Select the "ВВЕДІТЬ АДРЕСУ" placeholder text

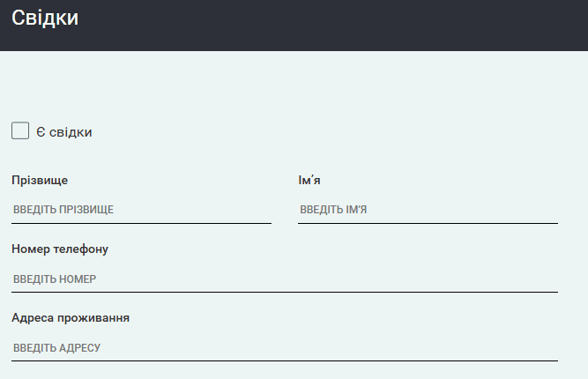(x=57, y=347)
